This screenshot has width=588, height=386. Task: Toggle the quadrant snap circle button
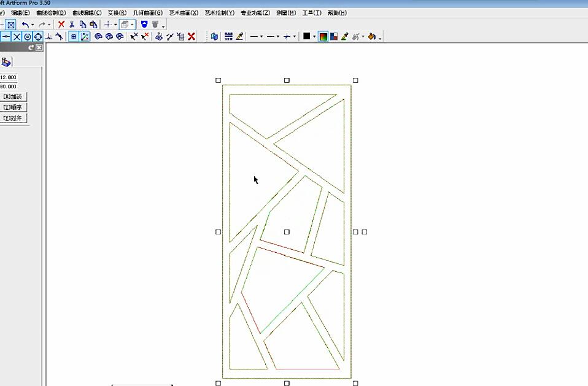pyautogui.click(x=38, y=37)
